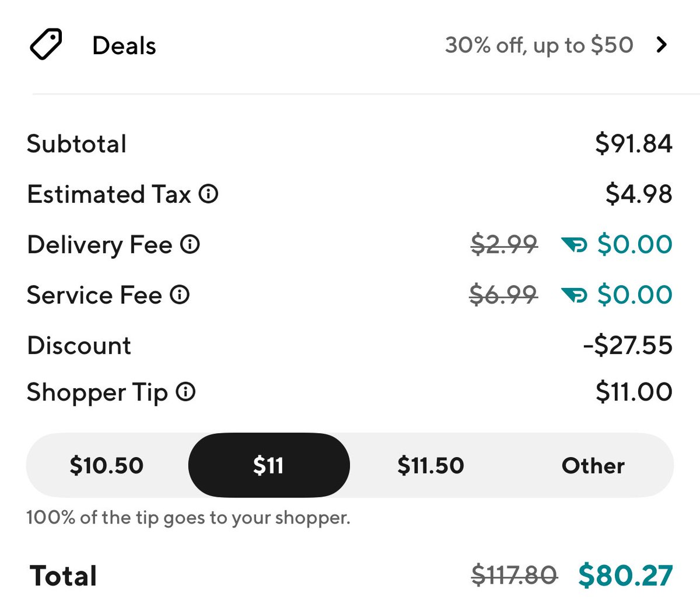
Task: Tap the crossed-out $2.99 delivery fee
Action: click(504, 244)
